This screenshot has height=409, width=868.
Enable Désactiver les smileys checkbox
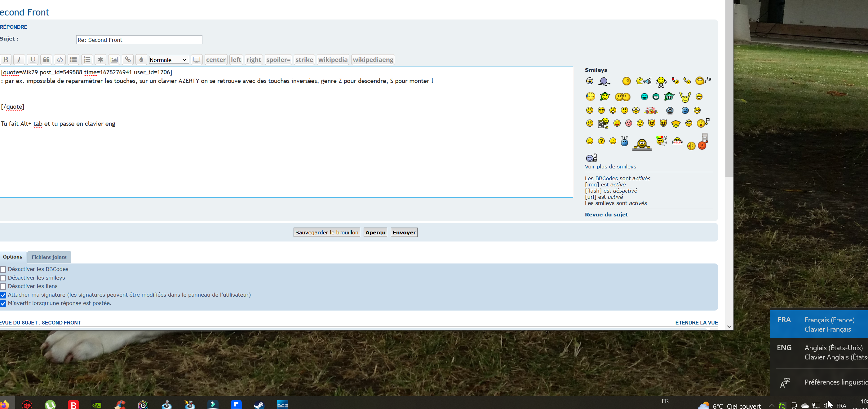coord(3,278)
